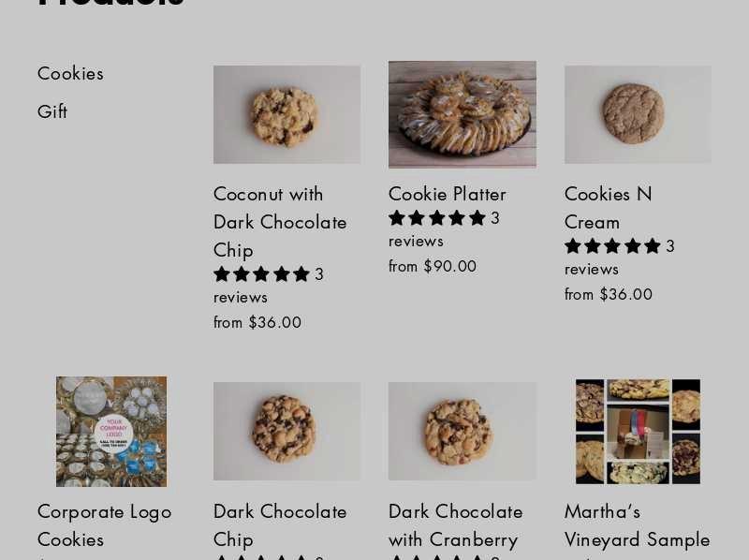Click the Coconut with Dark Chocolate Chip photo
This screenshot has height=560, width=749.
coord(286,114)
